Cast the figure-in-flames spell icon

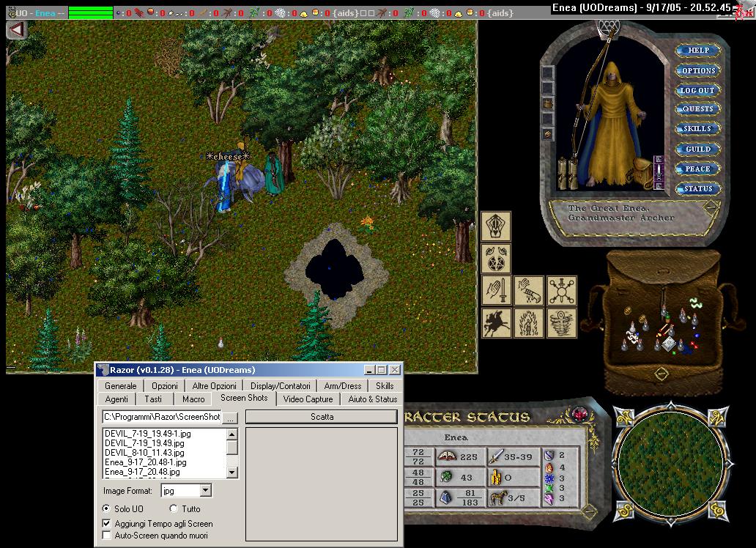click(529, 323)
